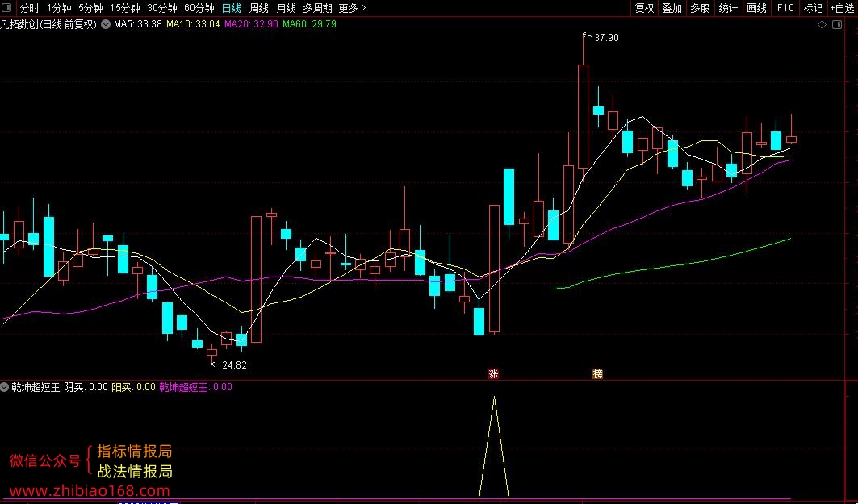
Task: Click the 叠加 overlay button
Action: [672, 8]
